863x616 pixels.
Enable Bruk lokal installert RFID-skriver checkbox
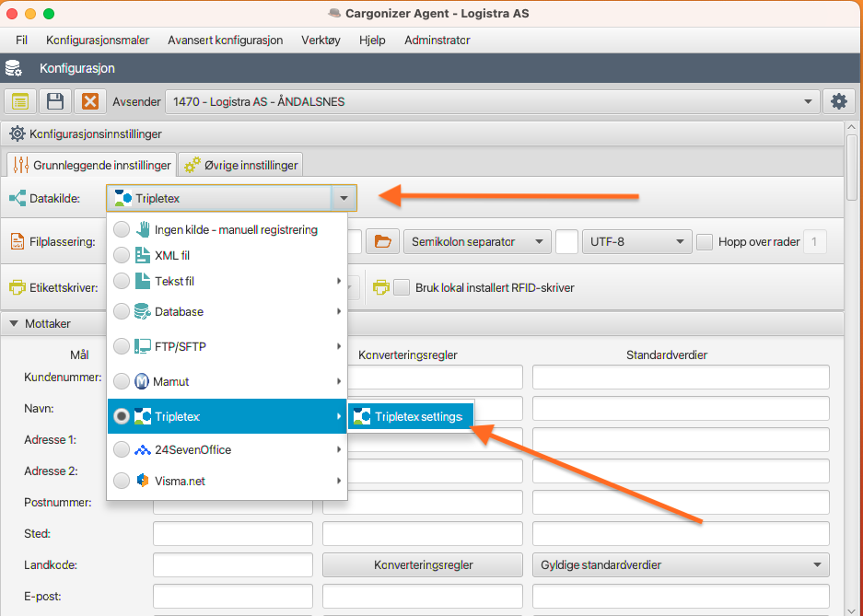tap(402, 287)
